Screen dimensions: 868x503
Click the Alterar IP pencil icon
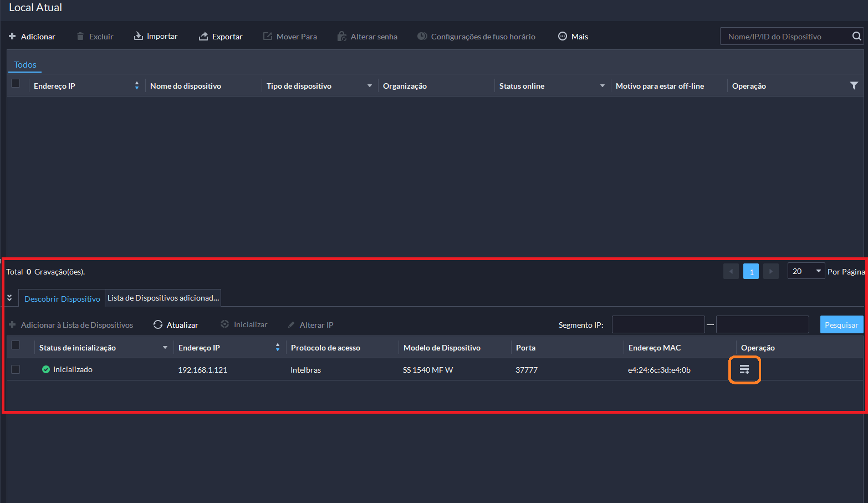tap(291, 325)
